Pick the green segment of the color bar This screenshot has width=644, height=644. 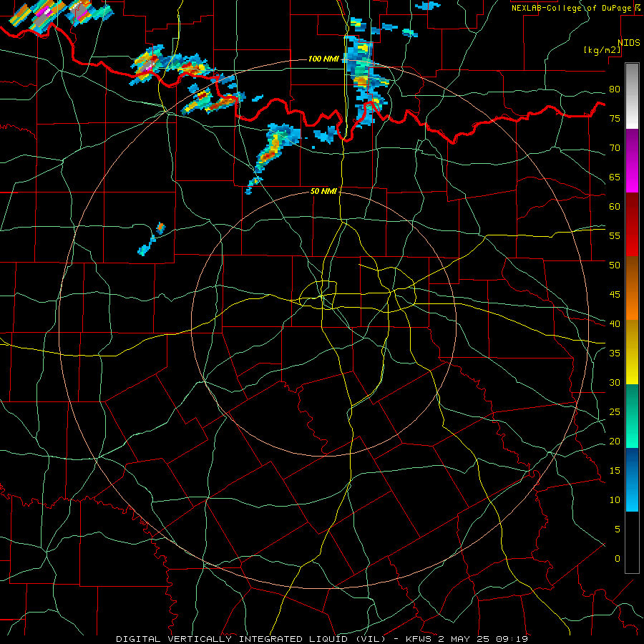click(632, 416)
